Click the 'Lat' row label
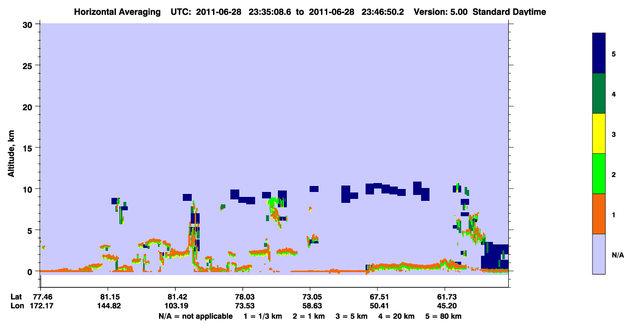This screenshot has width=644, height=330. pos(16,297)
